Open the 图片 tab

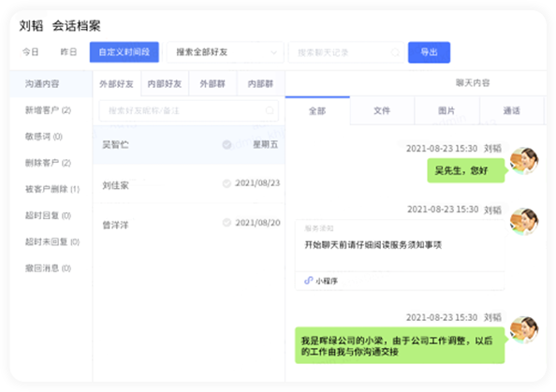point(446,110)
